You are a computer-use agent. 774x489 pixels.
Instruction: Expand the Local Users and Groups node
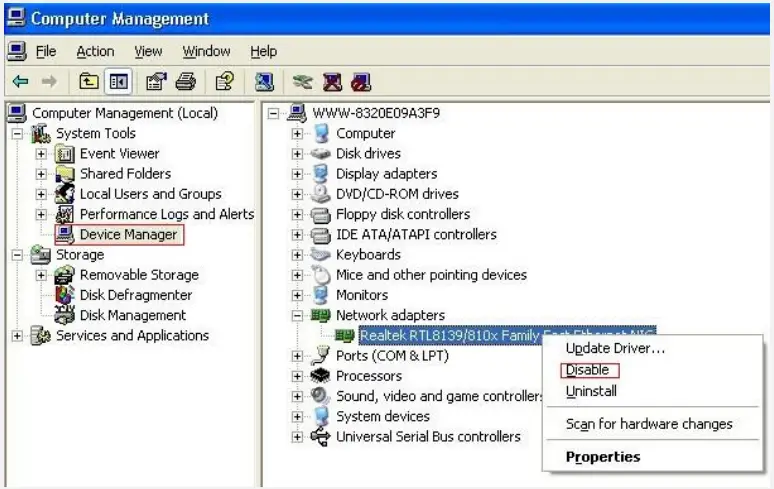click(x=41, y=194)
